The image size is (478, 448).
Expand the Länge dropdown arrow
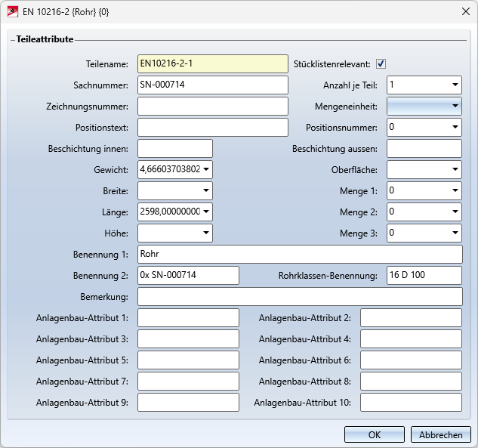coord(206,212)
